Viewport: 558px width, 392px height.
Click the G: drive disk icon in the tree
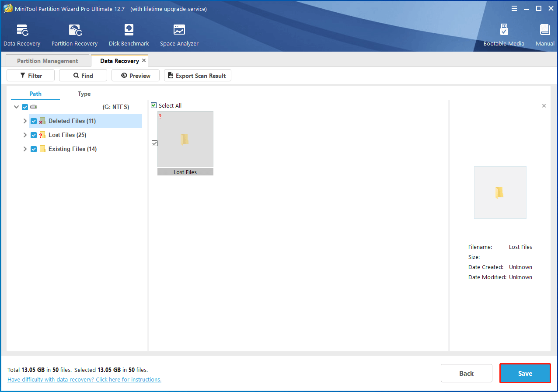coord(34,107)
